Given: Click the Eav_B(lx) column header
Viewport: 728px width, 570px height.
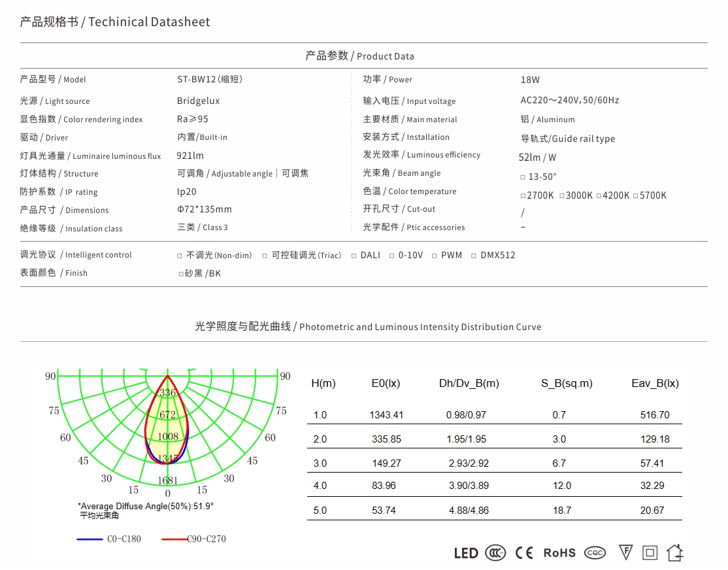Looking at the screenshot, I should coord(655,384).
